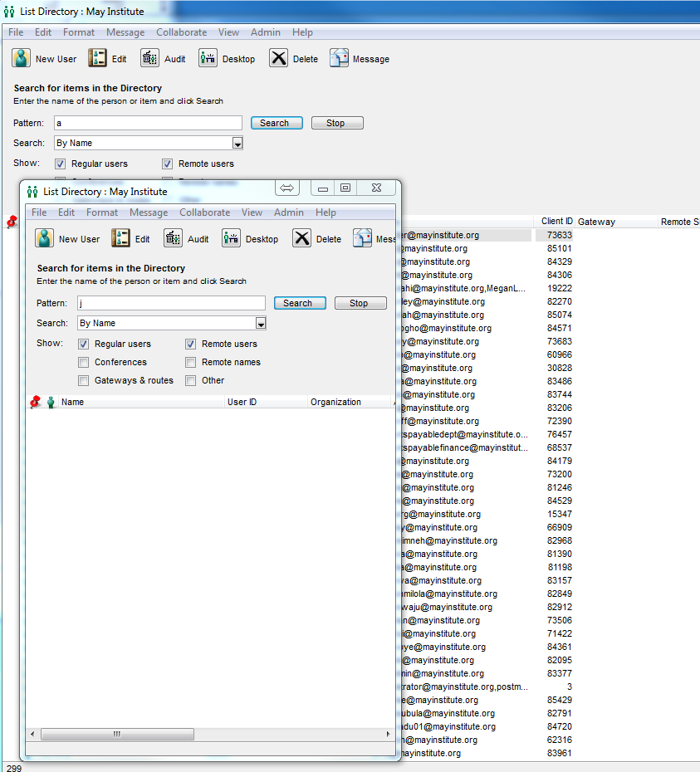Enable Remote names checkbox in front window
This screenshot has width=700, height=772.
pyautogui.click(x=191, y=363)
